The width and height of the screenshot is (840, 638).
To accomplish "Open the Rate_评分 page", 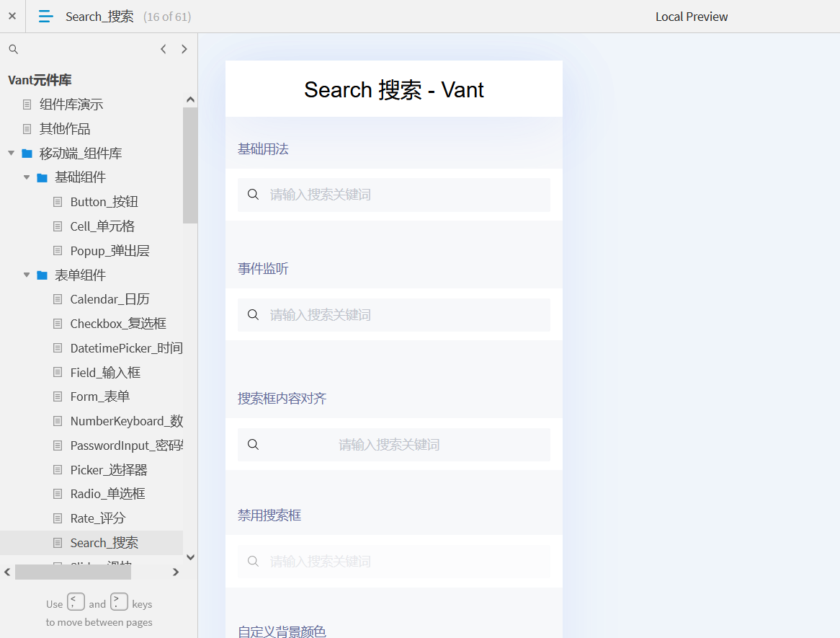I will tap(98, 518).
